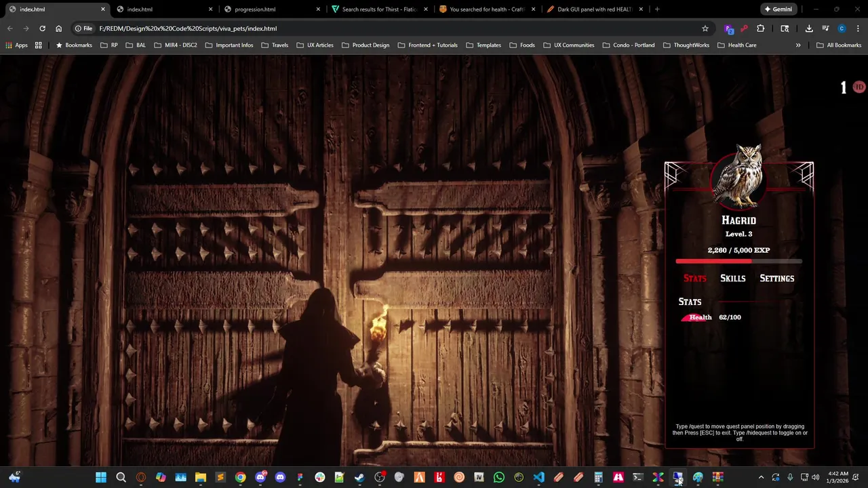Expand the MIR4 - DISC2 bookmark folder
The width and height of the screenshot is (868, 488).
pyautogui.click(x=176, y=45)
